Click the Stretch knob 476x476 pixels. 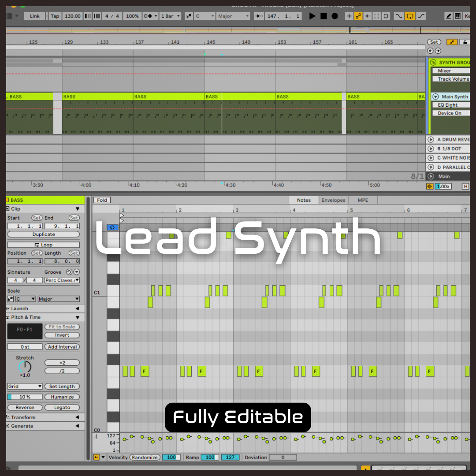pyautogui.click(x=25, y=366)
